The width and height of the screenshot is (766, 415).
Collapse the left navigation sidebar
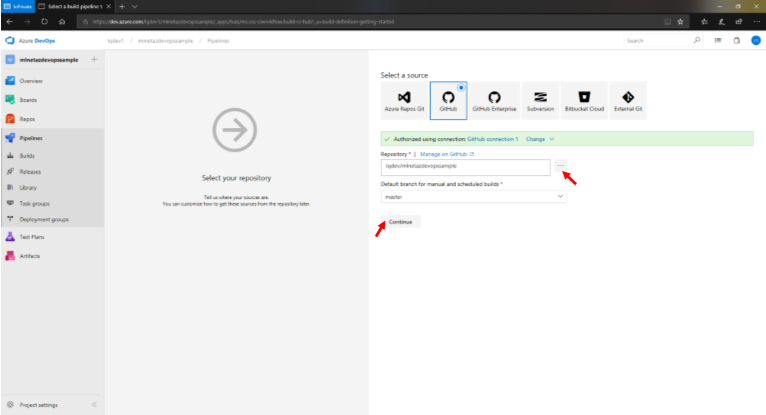[x=94, y=405]
